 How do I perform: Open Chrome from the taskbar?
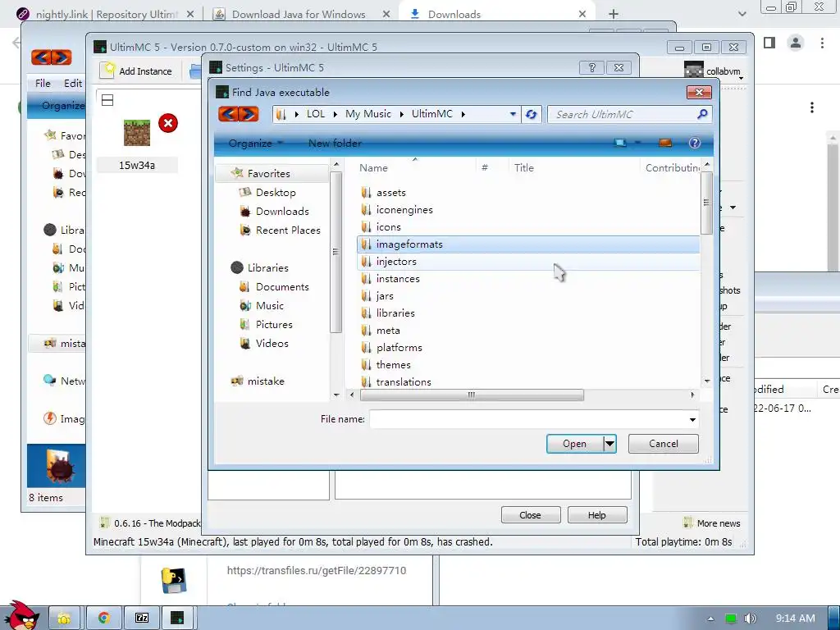pos(103,619)
